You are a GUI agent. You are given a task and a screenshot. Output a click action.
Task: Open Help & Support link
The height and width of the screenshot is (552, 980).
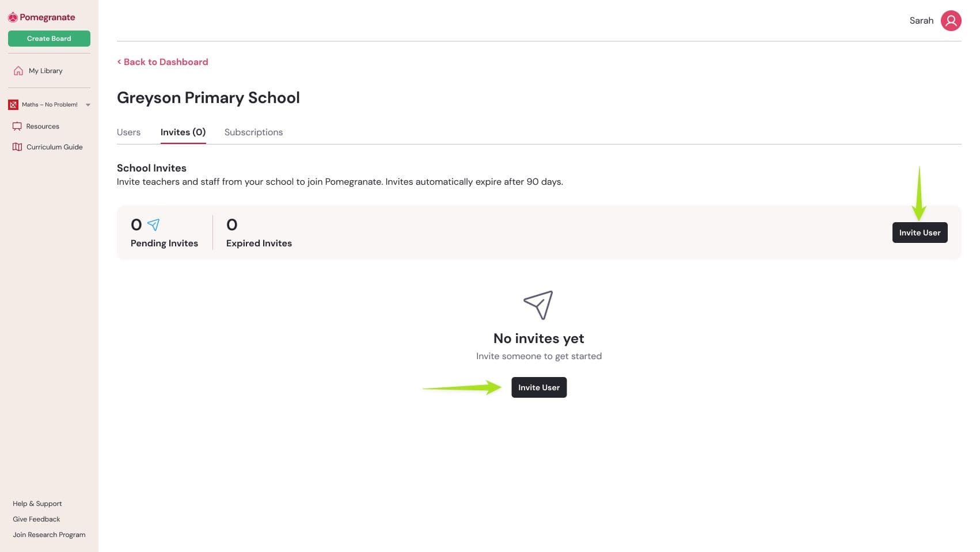37,504
